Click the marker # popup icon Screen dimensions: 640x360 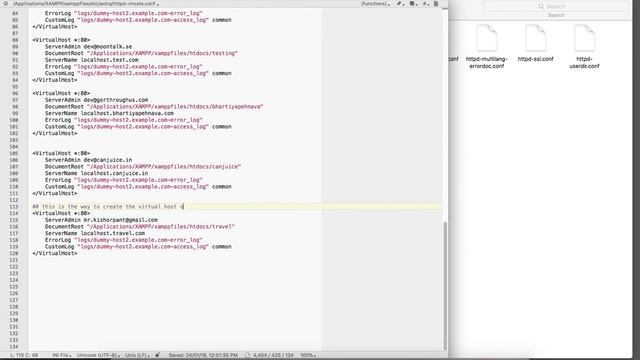coord(425,4)
